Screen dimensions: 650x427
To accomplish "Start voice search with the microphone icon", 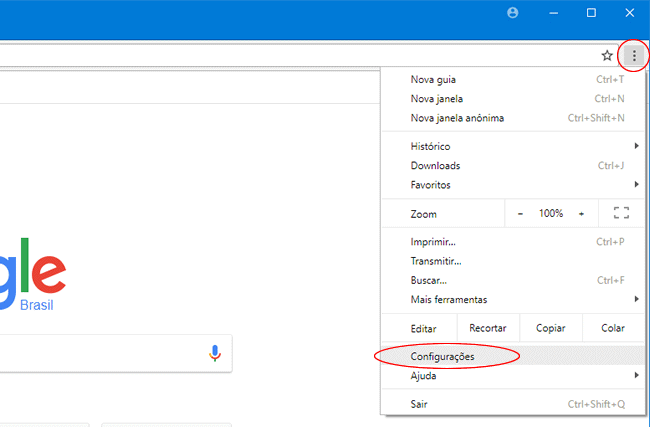I will pos(214,353).
